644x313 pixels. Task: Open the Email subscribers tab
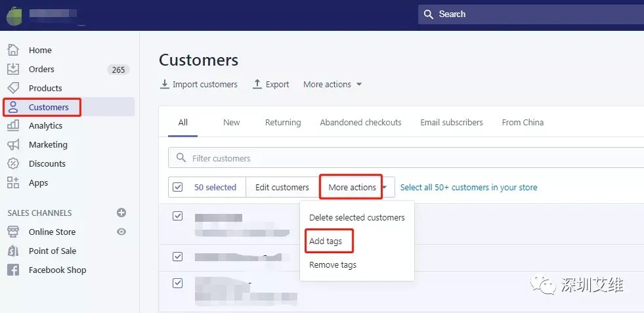click(452, 123)
